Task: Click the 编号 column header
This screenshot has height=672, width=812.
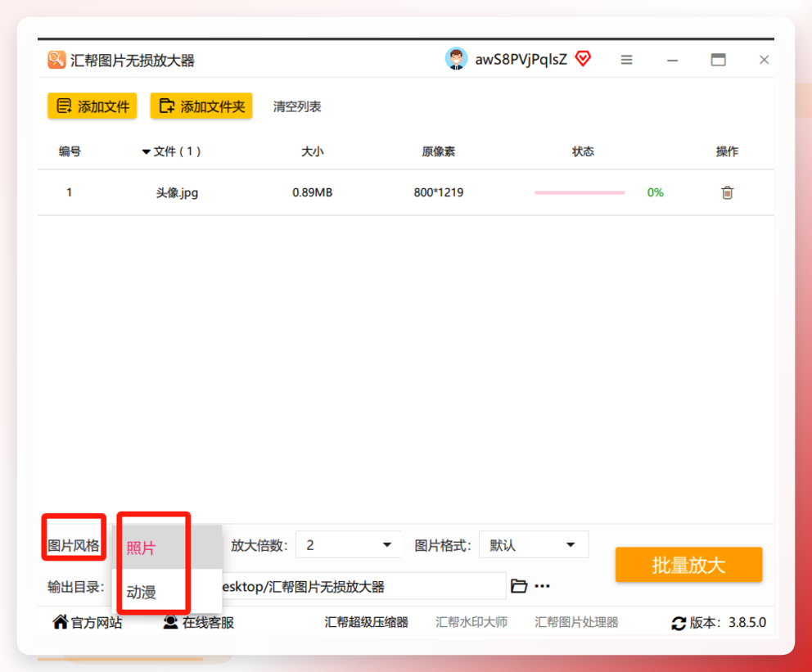Action: 70,151
